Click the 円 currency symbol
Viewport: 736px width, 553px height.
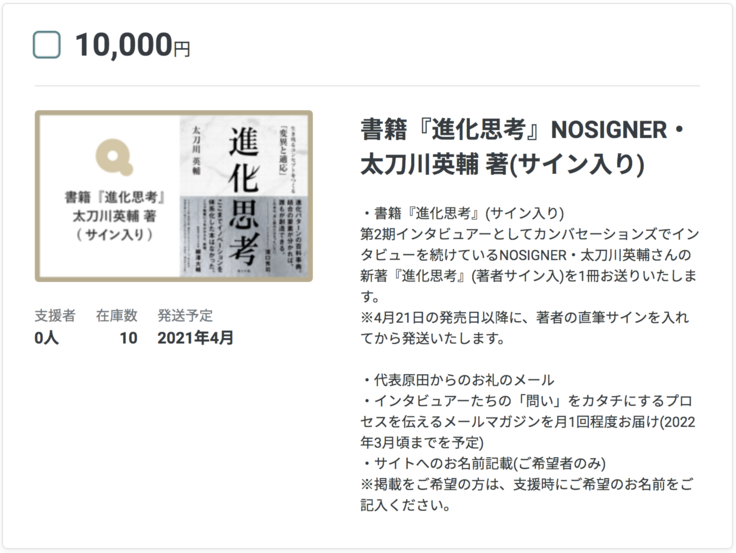click(182, 49)
